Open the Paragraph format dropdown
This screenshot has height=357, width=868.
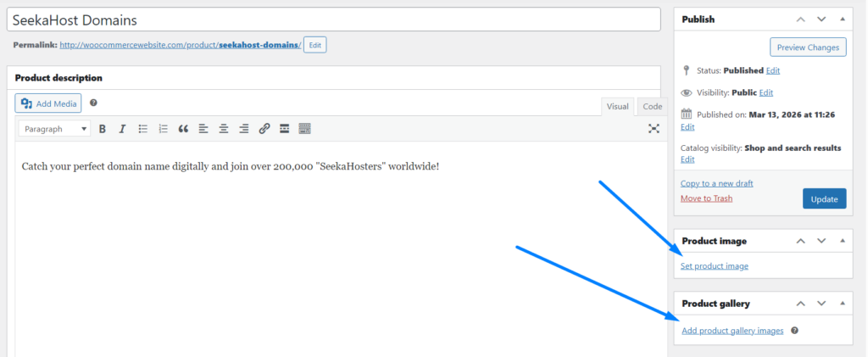tap(54, 129)
